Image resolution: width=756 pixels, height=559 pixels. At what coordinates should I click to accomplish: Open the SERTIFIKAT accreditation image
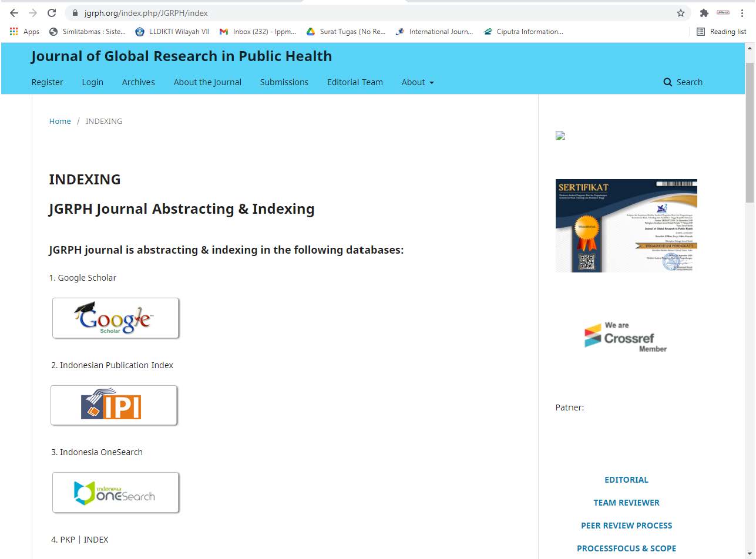(x=626, y=225)
